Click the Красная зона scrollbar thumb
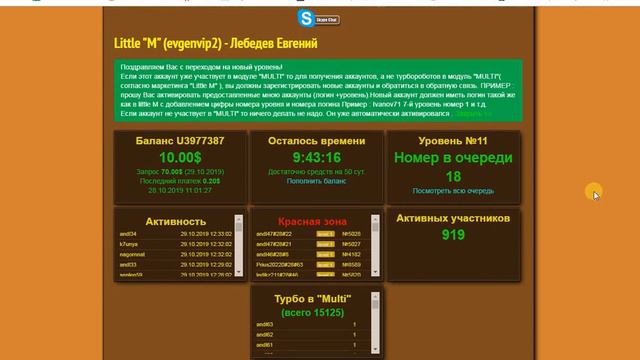 [x=375, y=228]
